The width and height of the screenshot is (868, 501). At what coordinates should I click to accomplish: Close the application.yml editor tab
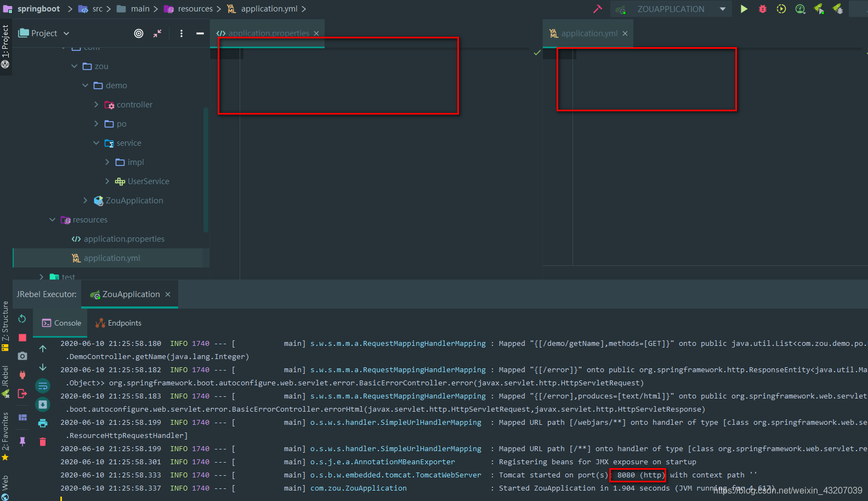pos(625,33)
